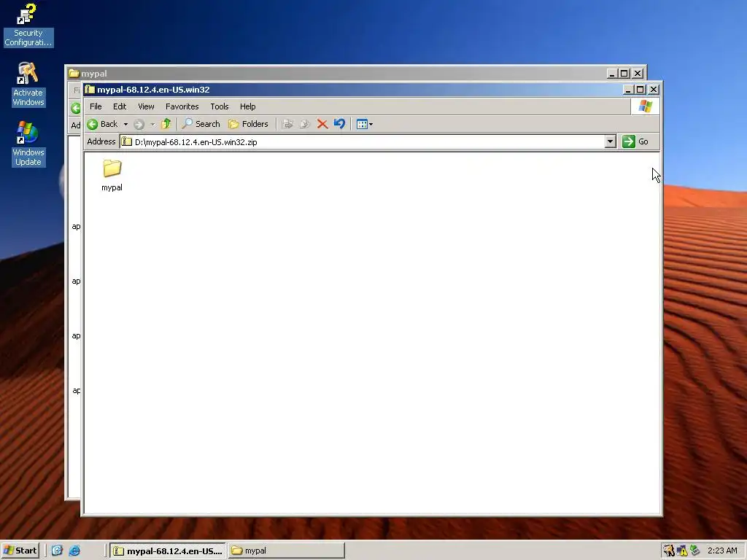
Task: Open the View menu
Action: 146,106
